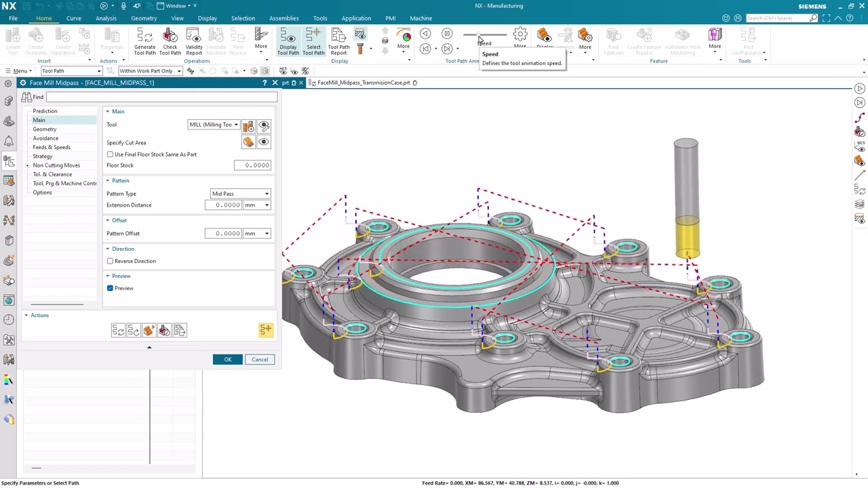Enable Use Final Floor Stock Same As Part
Screen dimensions: 868x488
tap(110, 155)
